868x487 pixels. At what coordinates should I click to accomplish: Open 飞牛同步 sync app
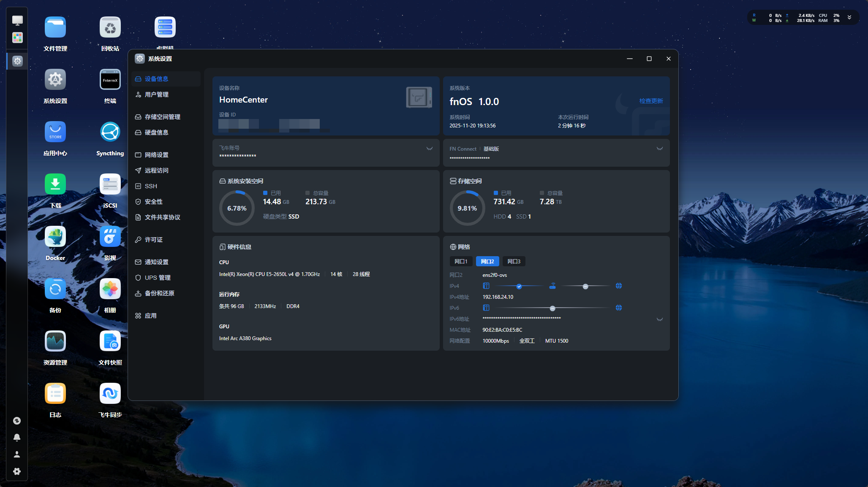point(110,394)
